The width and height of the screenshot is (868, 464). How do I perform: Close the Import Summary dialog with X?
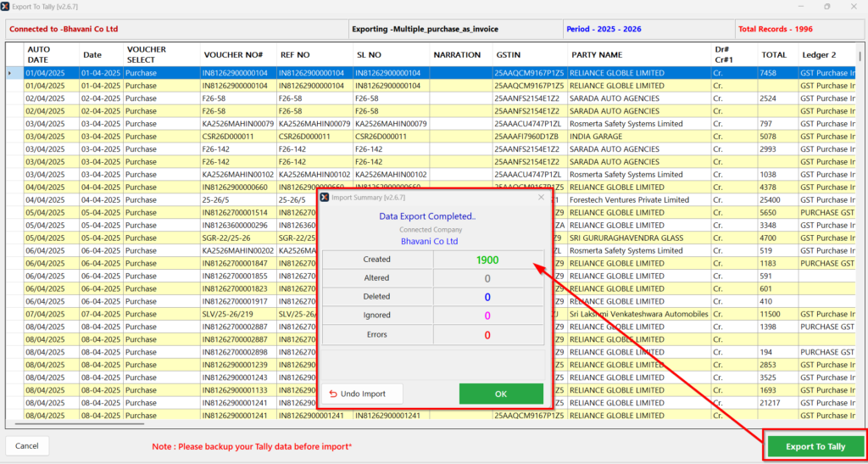pos(541,197)
